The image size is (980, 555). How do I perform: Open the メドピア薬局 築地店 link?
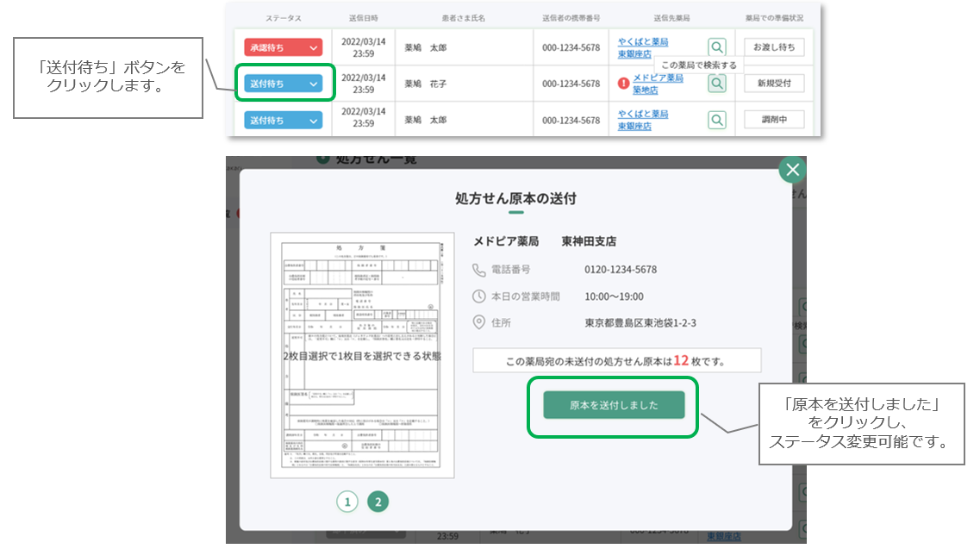tap(658, 84)
